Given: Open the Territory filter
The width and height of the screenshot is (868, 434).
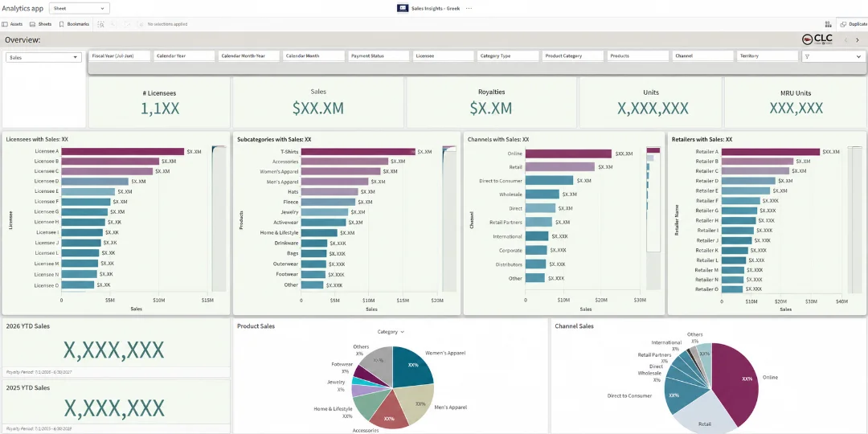Looking at the screenshot, I should (x=767, y=56).
